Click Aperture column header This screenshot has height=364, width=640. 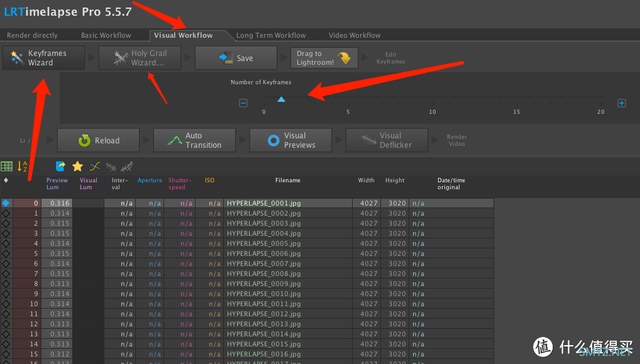point(150,180)
